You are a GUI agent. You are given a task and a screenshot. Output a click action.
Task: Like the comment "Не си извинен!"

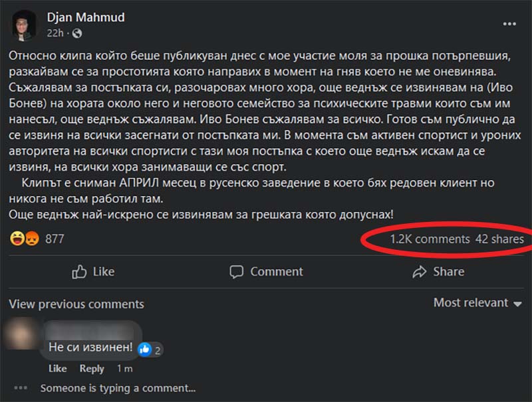click(x=57, y=369)
